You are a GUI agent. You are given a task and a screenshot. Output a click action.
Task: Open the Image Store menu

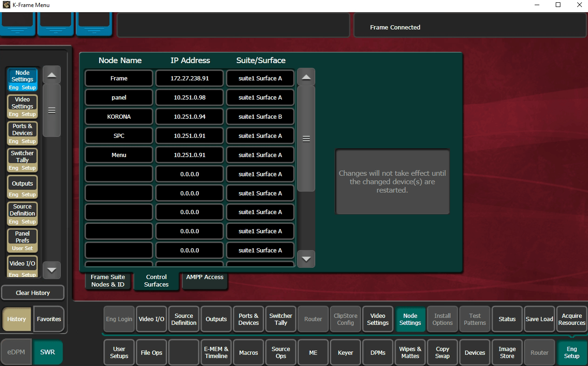[507, 352]
